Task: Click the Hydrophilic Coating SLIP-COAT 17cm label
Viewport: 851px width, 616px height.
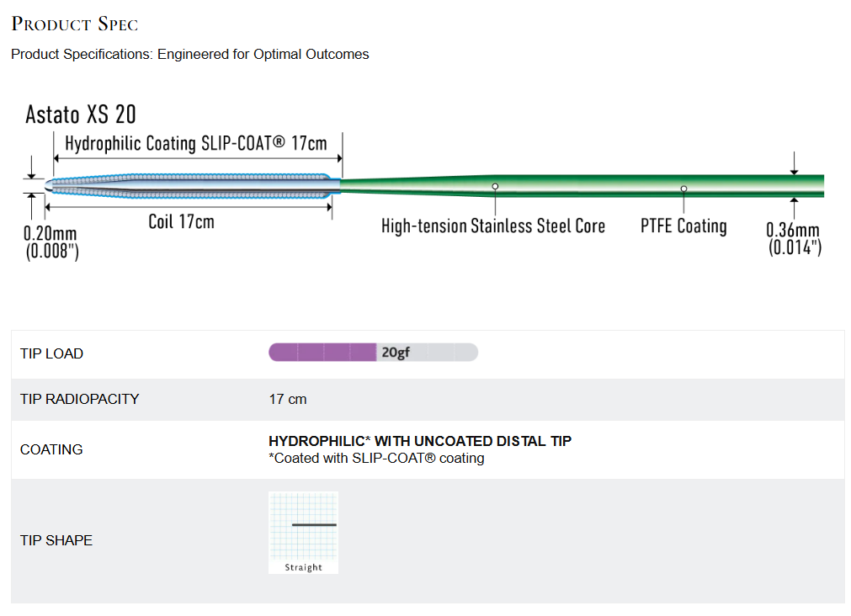Action: pyautogui.click(x=196, y=144)
